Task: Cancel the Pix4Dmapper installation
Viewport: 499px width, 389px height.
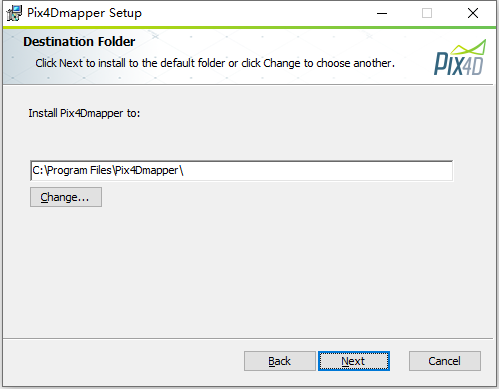Action: click(445, 361)
